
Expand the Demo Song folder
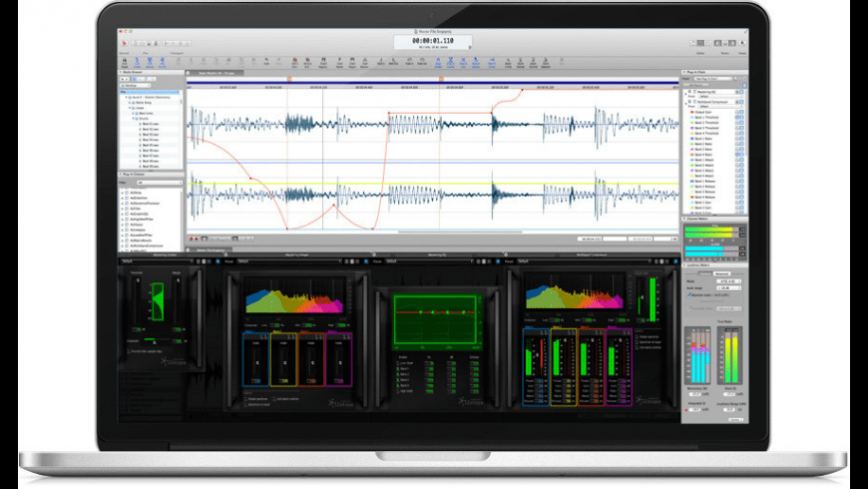[130, 103]
